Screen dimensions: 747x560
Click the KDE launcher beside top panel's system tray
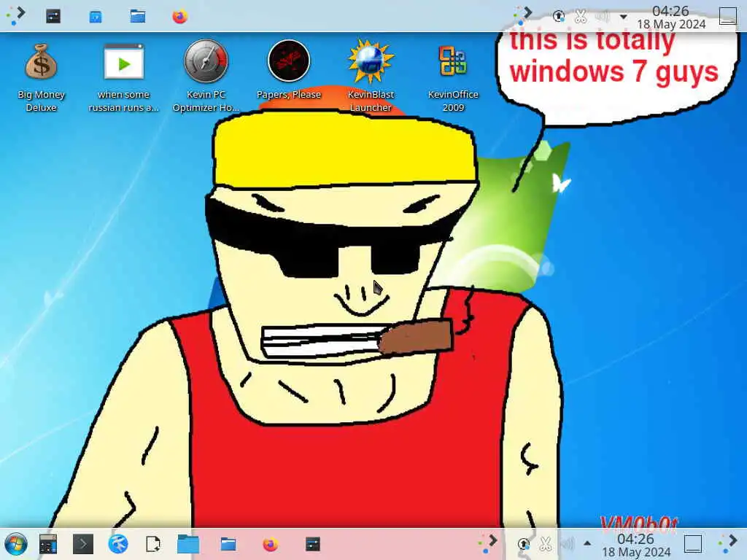click(522, 15)
